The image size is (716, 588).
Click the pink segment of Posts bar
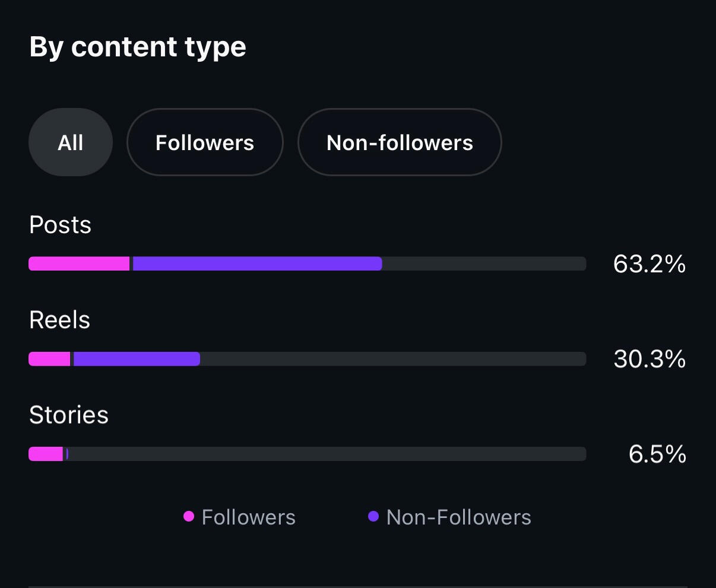point(79,264)
